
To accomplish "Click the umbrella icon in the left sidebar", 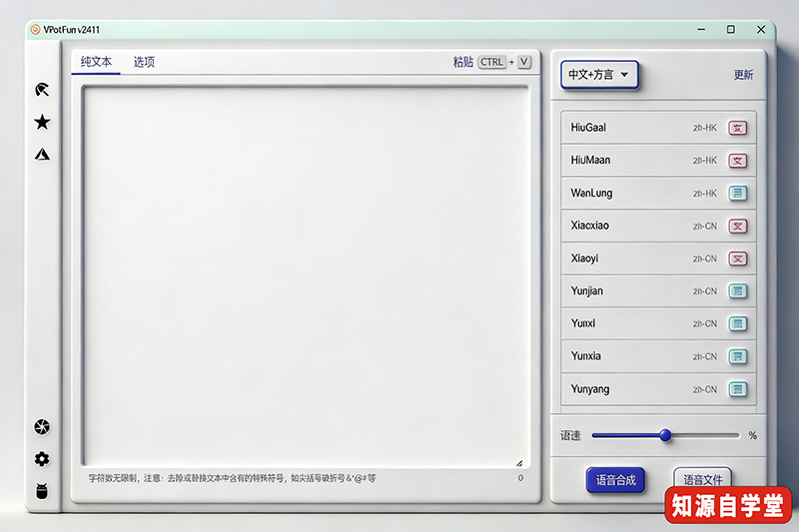I will pos(42,90).
